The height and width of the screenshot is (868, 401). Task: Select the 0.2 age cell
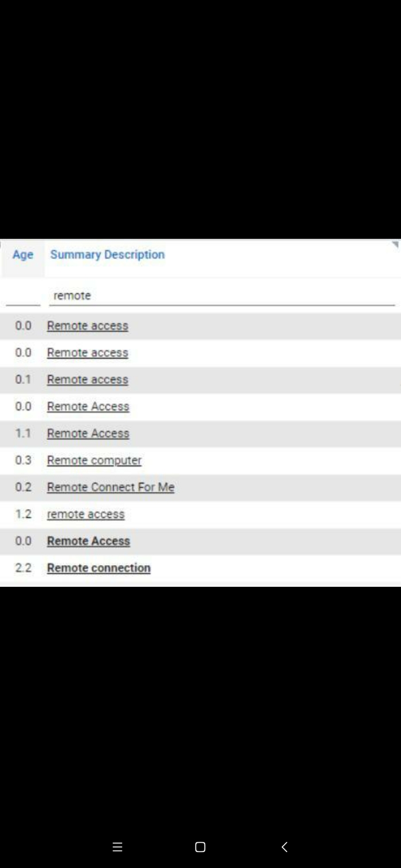[x=23, y=487]
